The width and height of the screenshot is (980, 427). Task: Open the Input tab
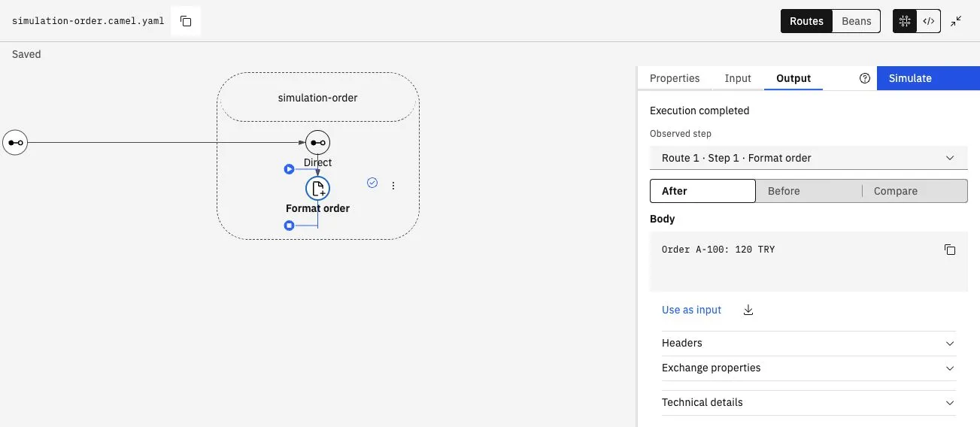pos(738,78)
